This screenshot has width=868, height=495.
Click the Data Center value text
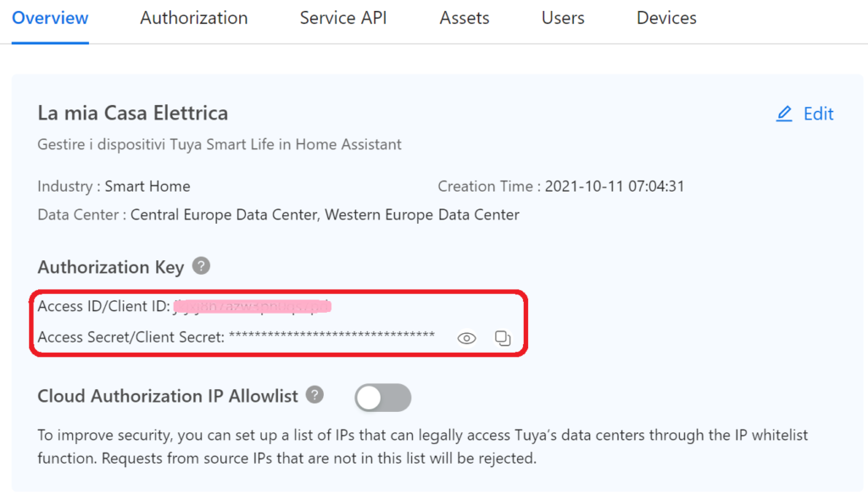tap(325, 214)
